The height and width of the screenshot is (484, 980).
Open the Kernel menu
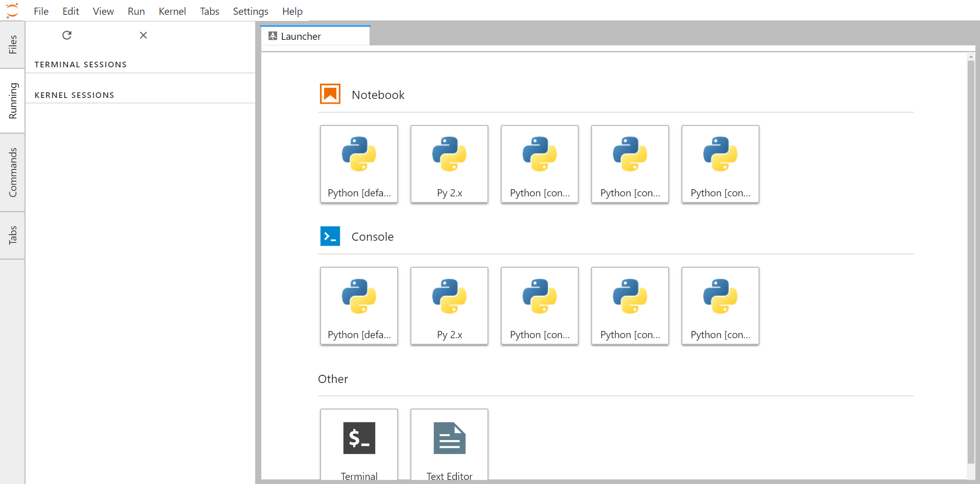[x=172, y=11]
